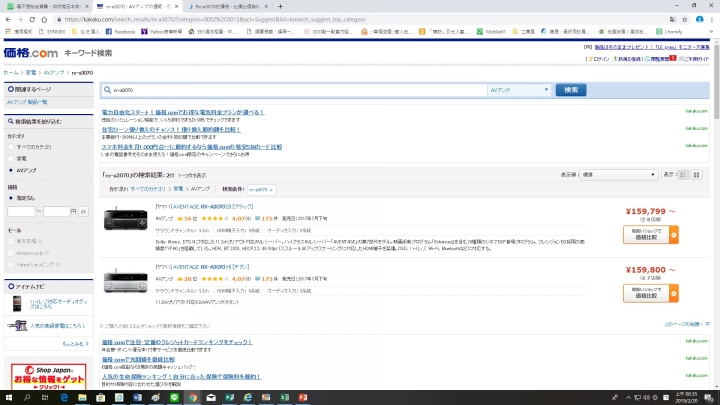Screen dimensions: 720x405
Task: Switch to list view display icon
Action: click(x=683, y=175)
